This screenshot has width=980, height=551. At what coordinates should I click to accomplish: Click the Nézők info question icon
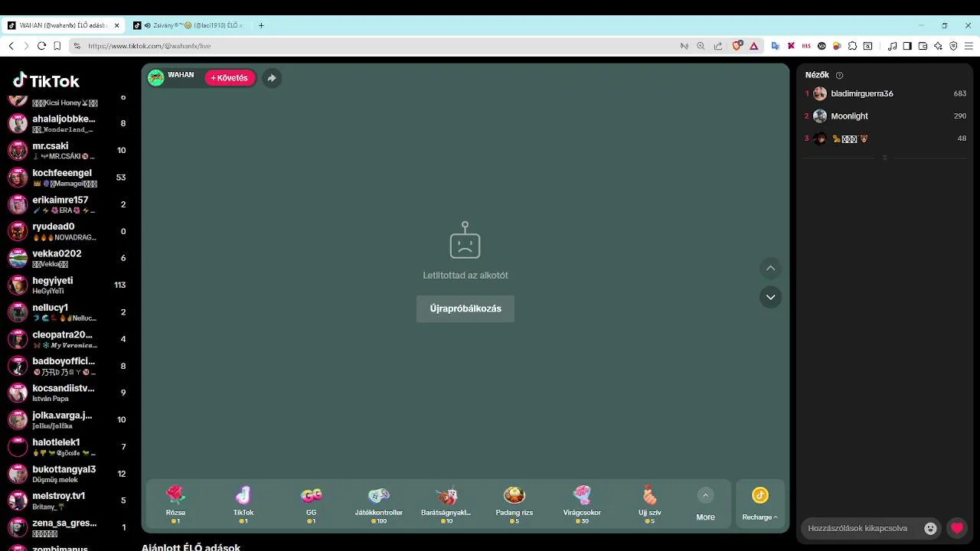pyautogui.click(x=839, y=75)
